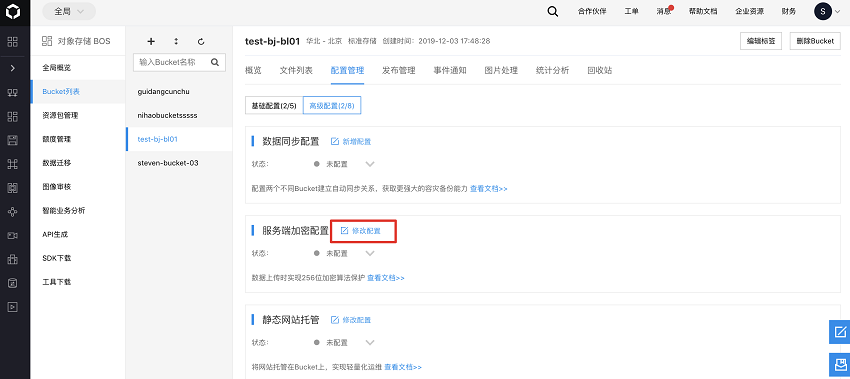Switch to the 图片处理 tab
This screenshot has width=850, height=379.
tap(501, 70)
